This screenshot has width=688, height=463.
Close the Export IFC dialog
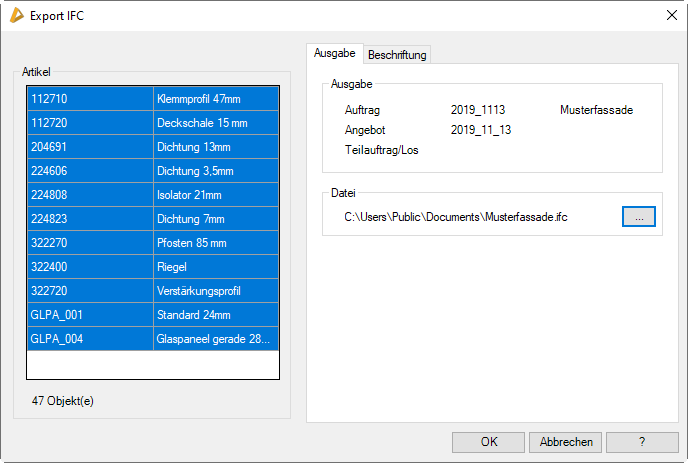coord(671,15)
